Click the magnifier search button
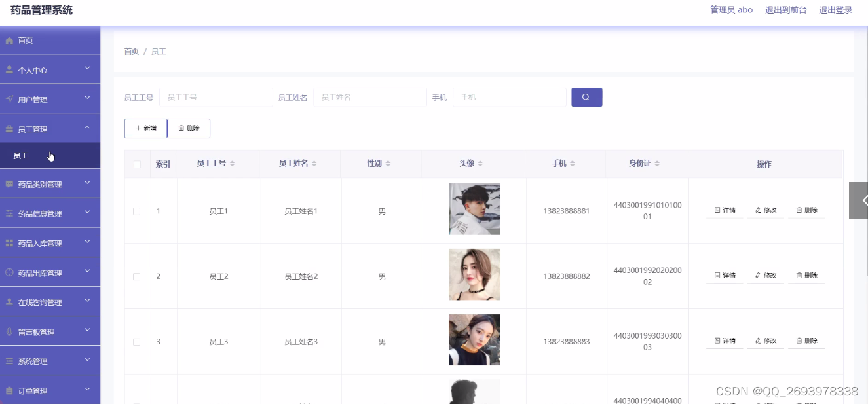868x404 pixels. (586, 97)
